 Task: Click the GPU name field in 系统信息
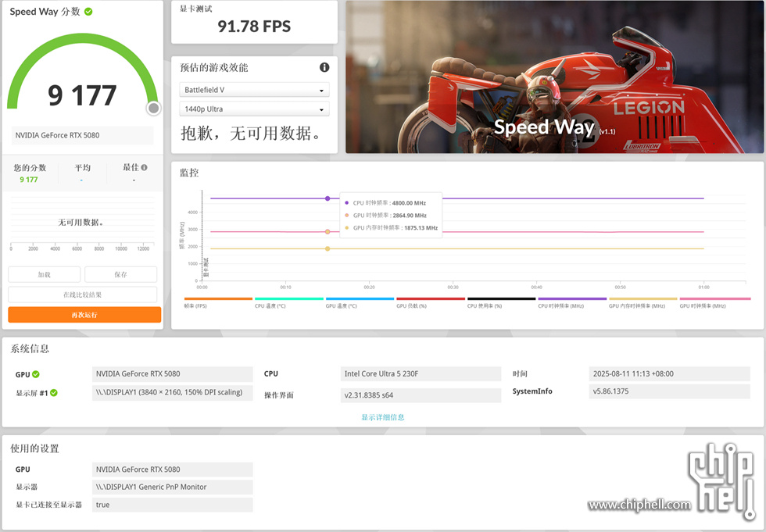pyautogui.click(x=173, y=374)
